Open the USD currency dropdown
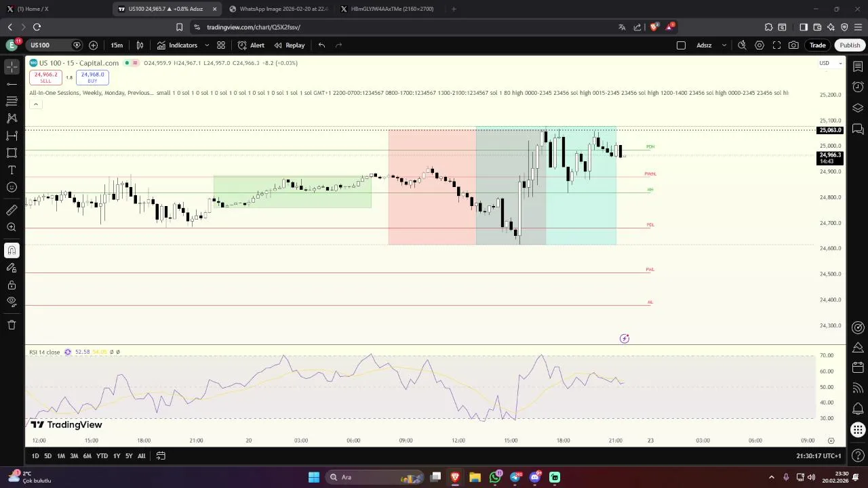The height and width of the screenshot is (488, 868). pos(830,63)
